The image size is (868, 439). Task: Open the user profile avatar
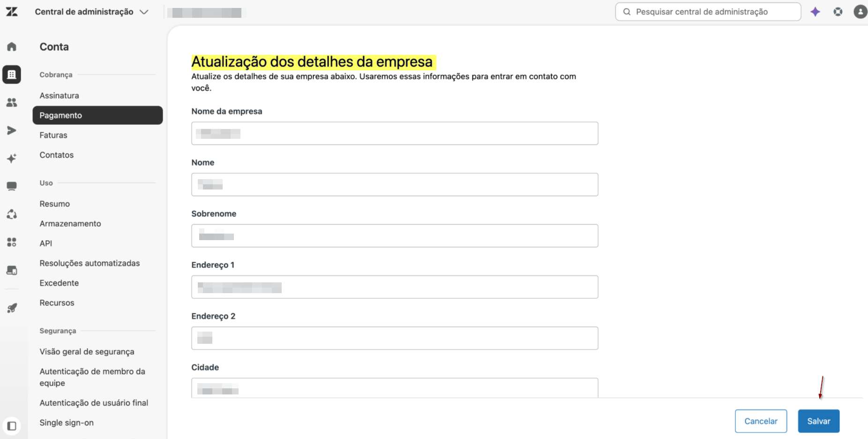tap(861, 12)
